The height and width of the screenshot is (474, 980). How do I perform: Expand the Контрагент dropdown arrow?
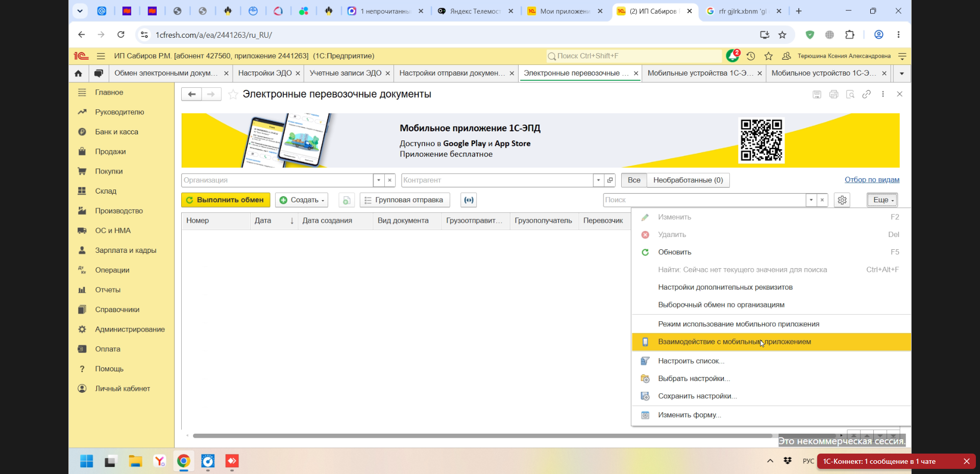[599, 180]
